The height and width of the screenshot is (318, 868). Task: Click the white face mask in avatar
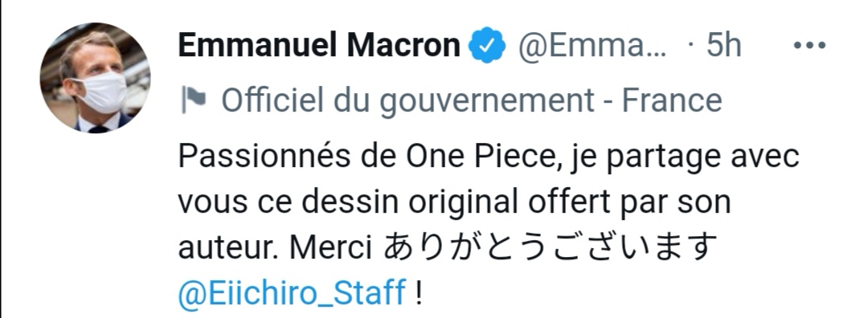click(x=99, y=93)
